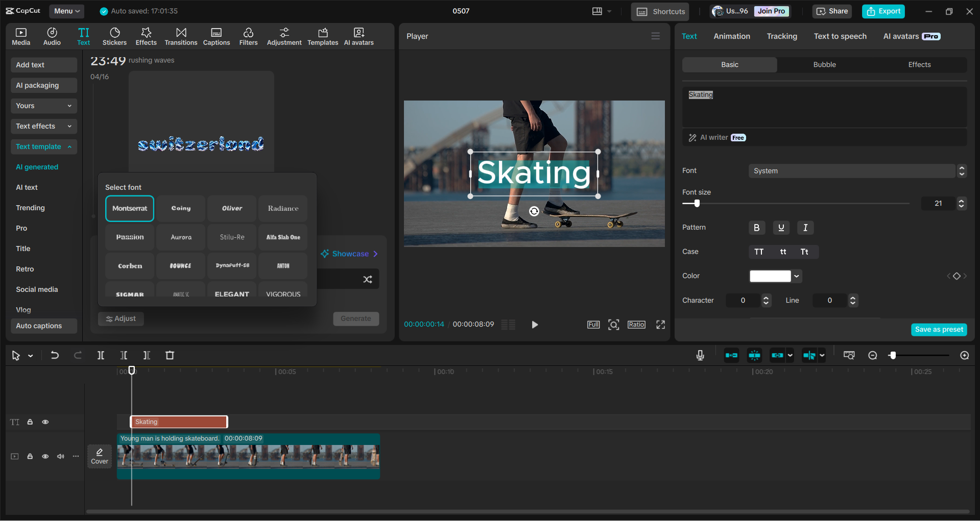Hide the text track with the eye toggle
Viewport: 980px width, 521px height.
coord(45,422)
